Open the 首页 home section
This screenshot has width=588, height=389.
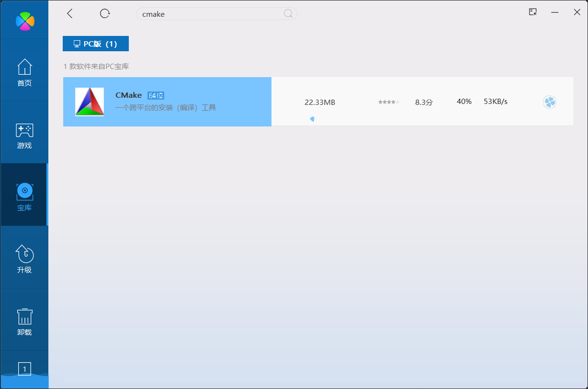(24, 72)
